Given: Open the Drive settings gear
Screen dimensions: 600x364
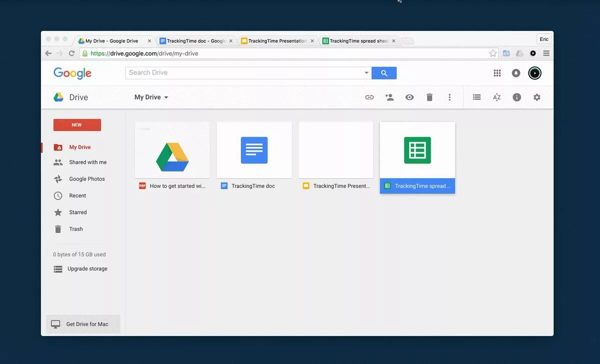Looking at the screenshot, I should pos(537,97).
